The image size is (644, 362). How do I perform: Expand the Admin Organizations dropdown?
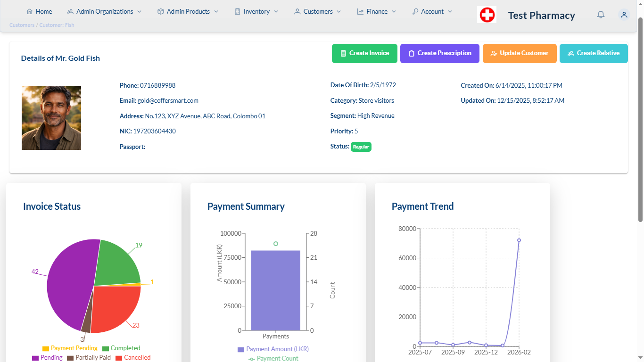(x=104, y=11)
